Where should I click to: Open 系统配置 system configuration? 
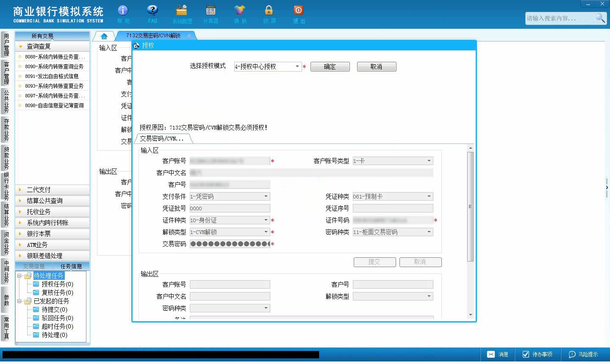[x=182, y=14]
